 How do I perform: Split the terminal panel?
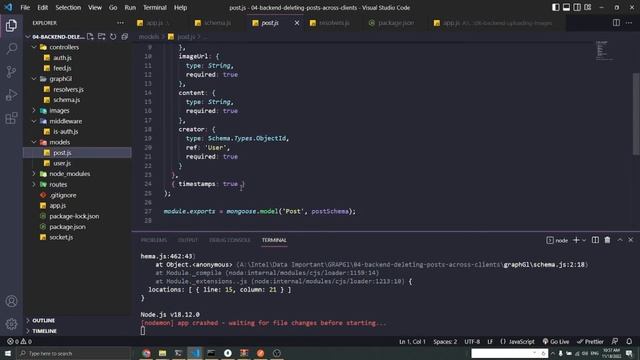(596, 240)
